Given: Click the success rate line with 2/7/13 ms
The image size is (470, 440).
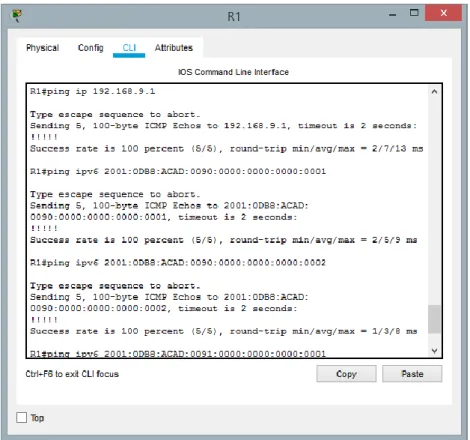Looking at the screenshot, I should (227, 148).
